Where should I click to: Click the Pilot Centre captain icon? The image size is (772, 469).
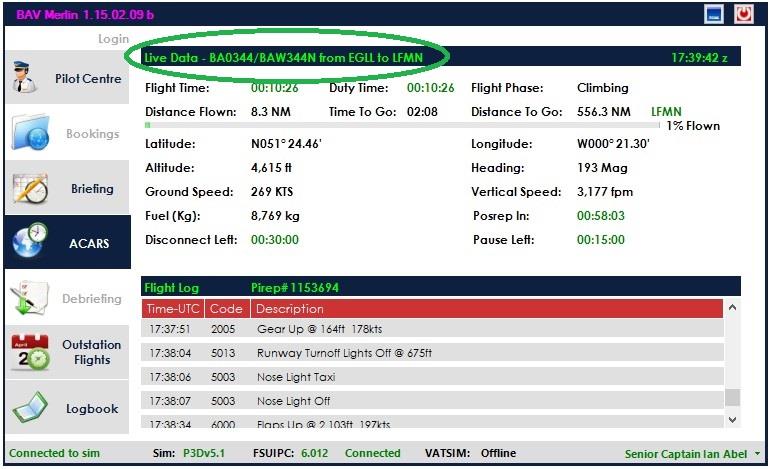coord(24,78)
